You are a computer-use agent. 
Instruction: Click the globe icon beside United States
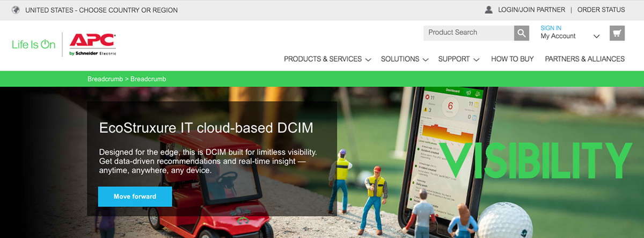16,10
